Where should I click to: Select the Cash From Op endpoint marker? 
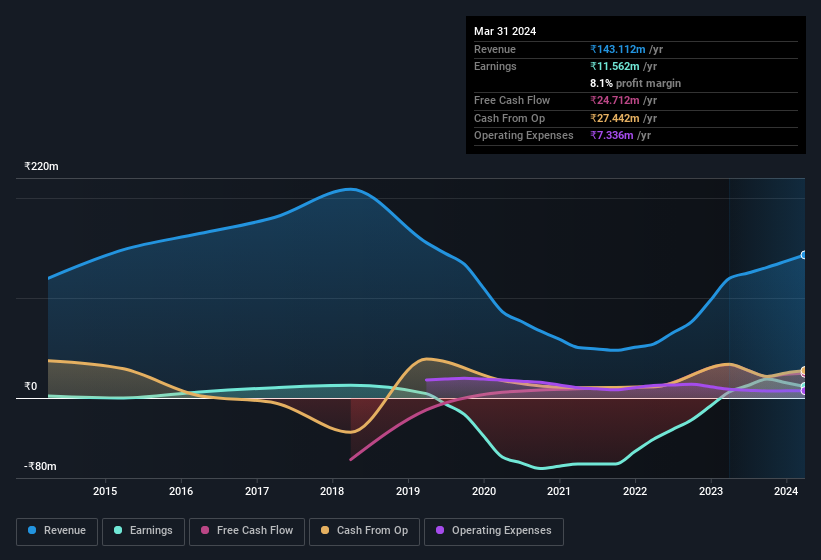point(804,371)
